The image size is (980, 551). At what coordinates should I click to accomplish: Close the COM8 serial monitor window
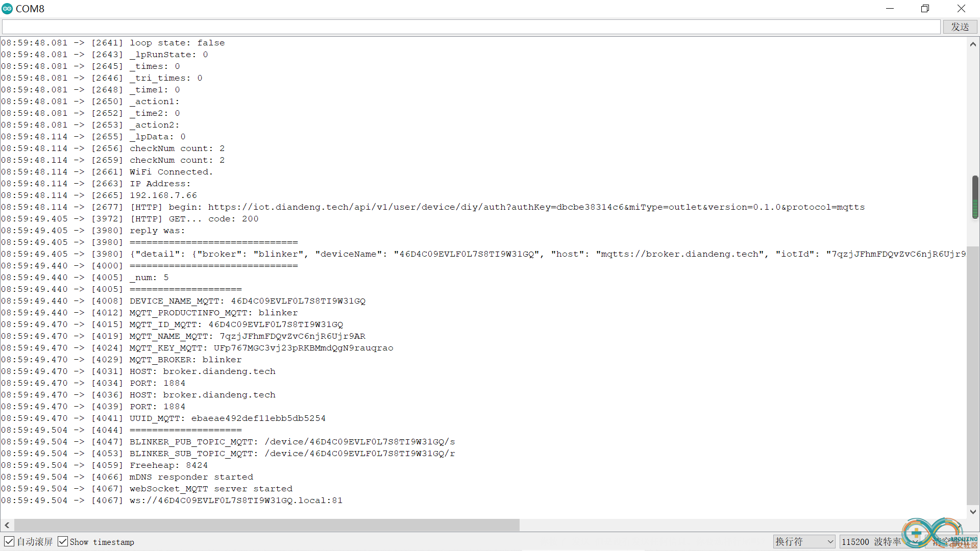tap(961, 9)
